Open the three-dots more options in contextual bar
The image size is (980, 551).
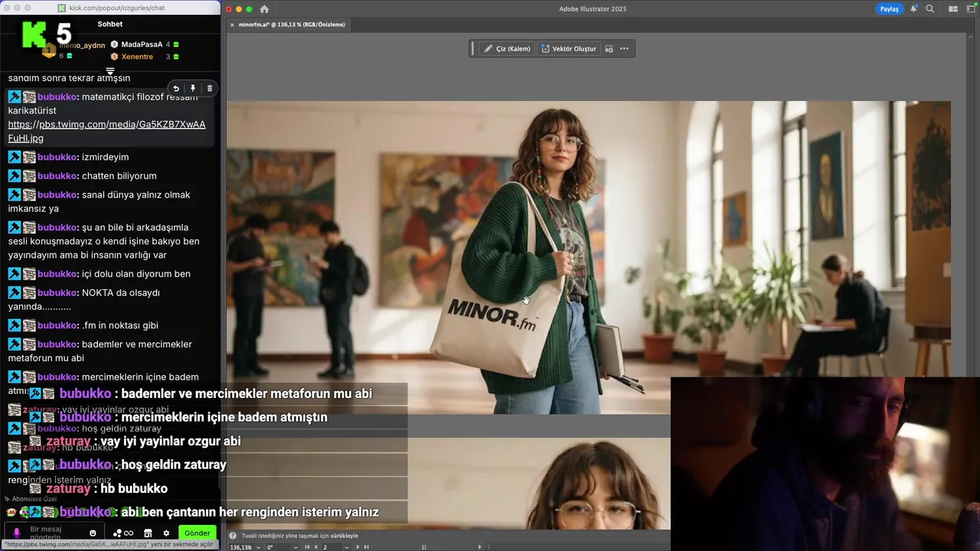pos(624,48)
